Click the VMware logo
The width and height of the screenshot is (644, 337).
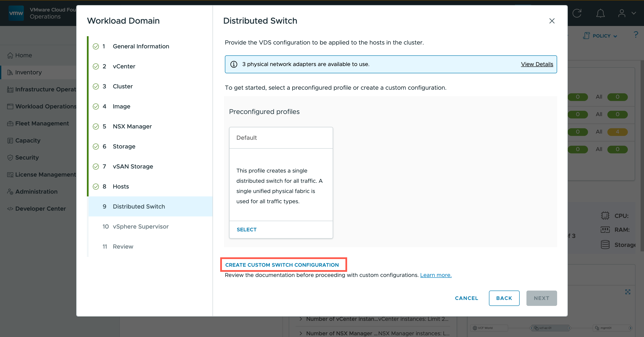[16, 13]
